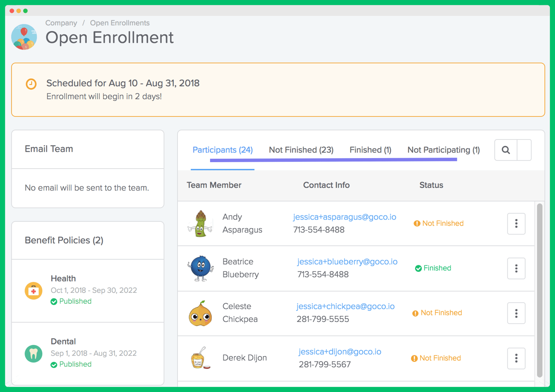Open Celeste Chickpea's email link

[x=345, y=306]
